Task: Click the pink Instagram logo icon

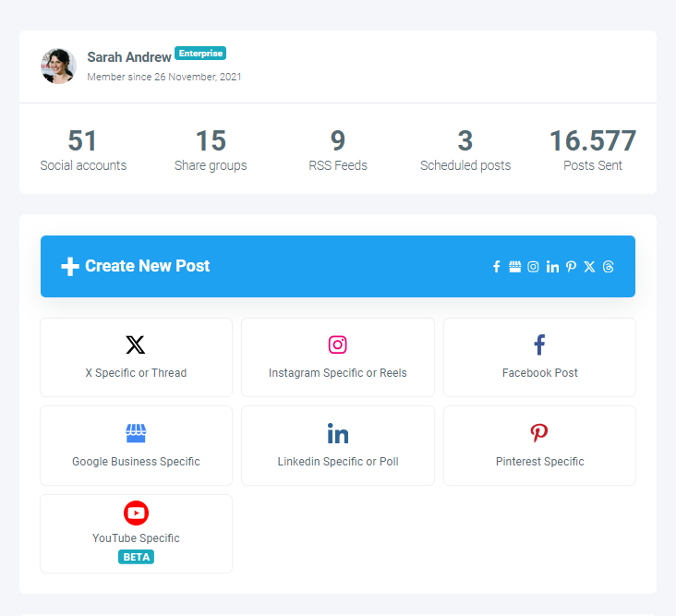Action: tap(338, 344)
